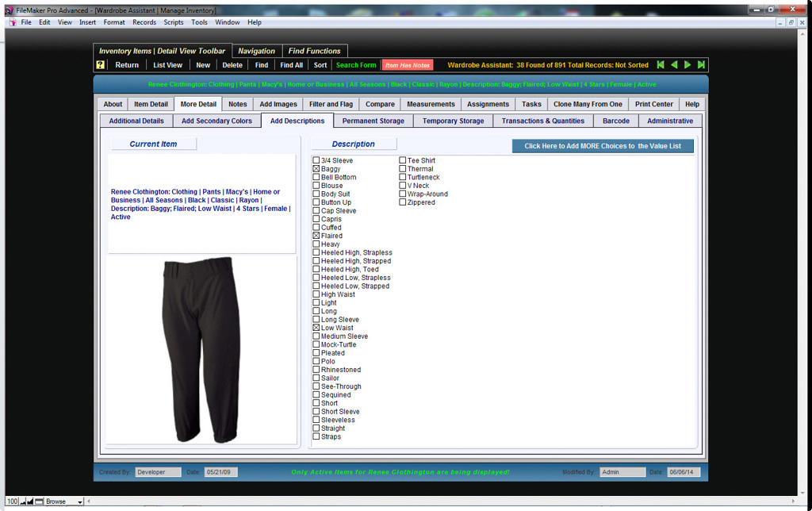This screenshot has width=812, height=511.
Task: Open the Tasks tab
Action: click(531, 104)
